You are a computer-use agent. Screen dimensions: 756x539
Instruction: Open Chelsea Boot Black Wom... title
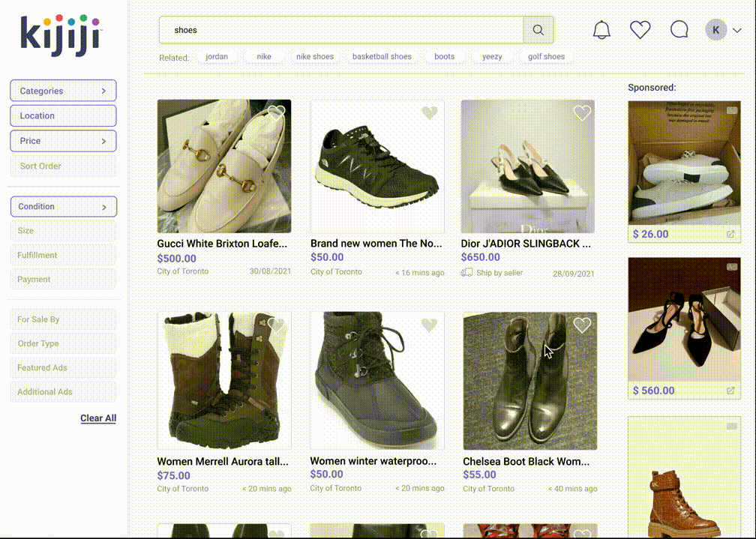(526, 461)
